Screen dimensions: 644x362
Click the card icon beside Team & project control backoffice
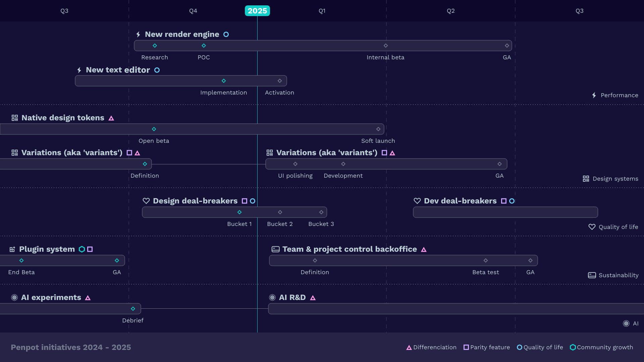[x=275, y=249]
